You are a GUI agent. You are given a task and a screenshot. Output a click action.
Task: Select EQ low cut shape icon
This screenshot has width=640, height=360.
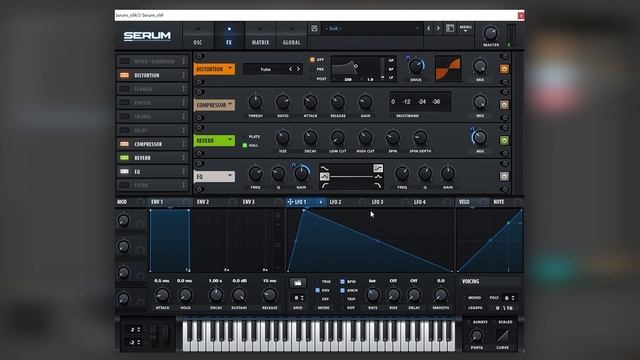pyautogui.click(x=324, y=185)
